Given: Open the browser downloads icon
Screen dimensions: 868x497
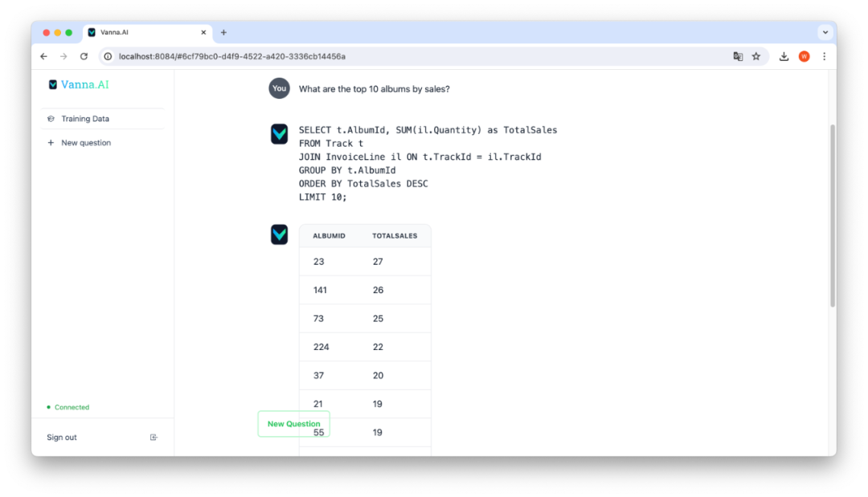Looking at the screenshot, I should click(784, 56).
